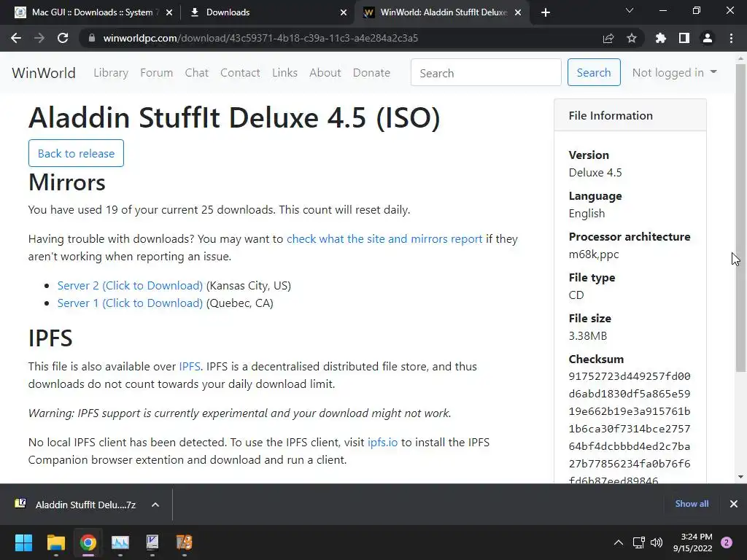
Task: Click the Back to release button
Action: point(76,153)
